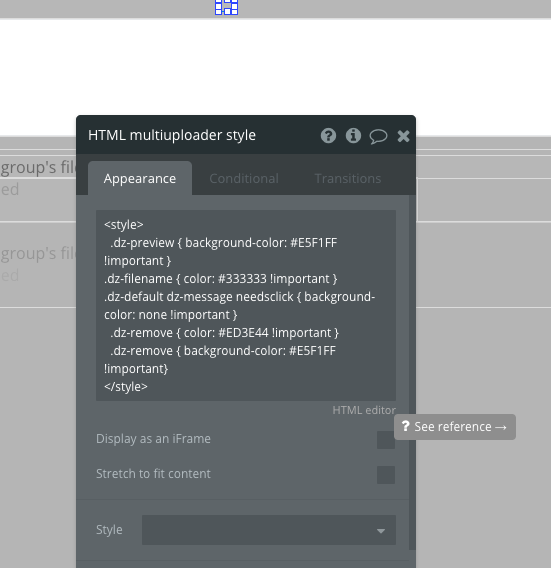Open the HTML editor link
This screenshot has width=551, height=568.
pyautogui.click(x=364, y=410)
